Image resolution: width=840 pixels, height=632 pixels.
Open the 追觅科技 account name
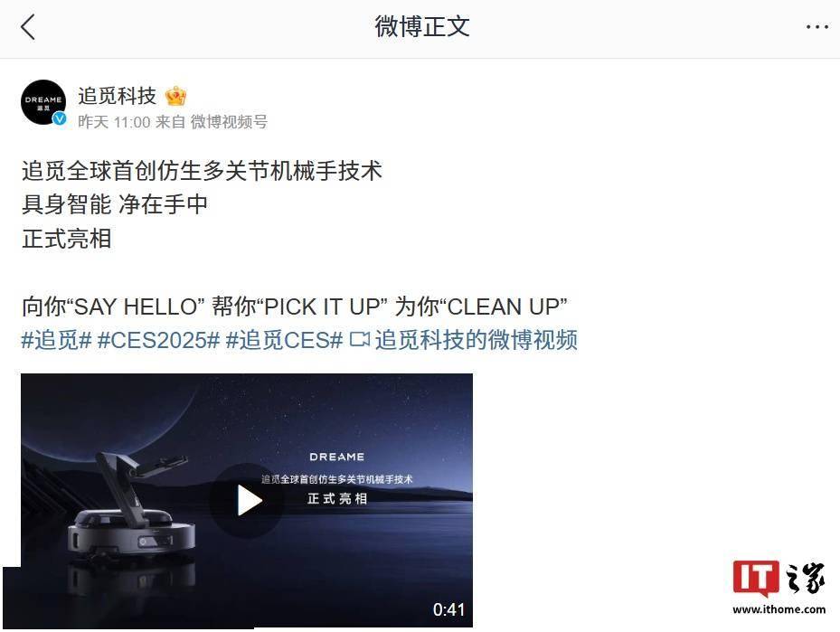point(118,96)
